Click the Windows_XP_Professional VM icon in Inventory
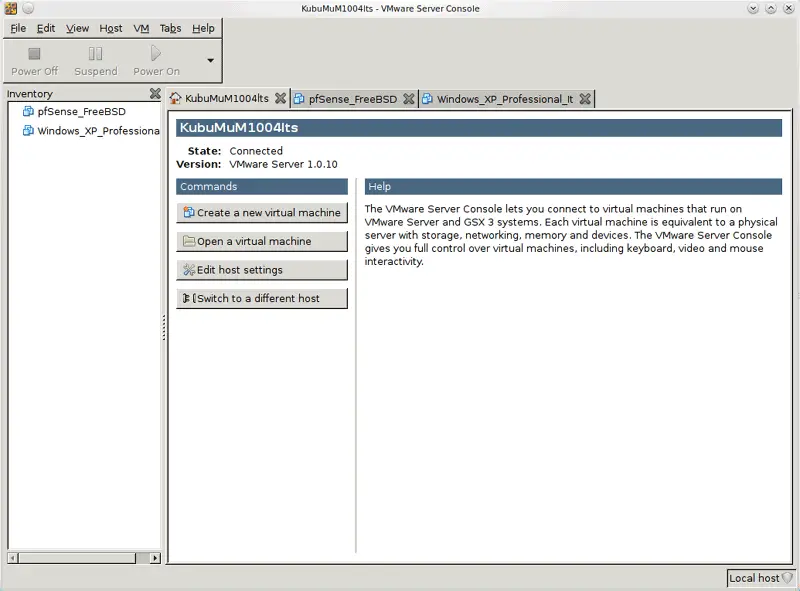 [x=28, y=131]
